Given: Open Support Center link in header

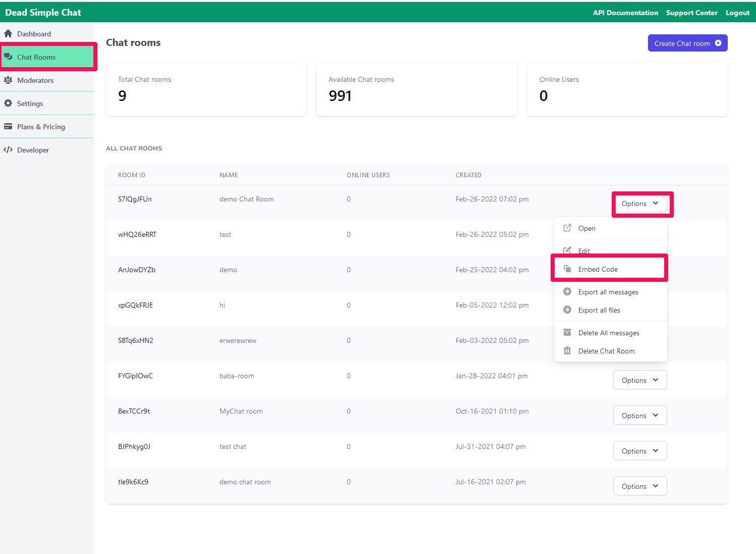Looking at the screenshot, I should (x=691, y=13).
